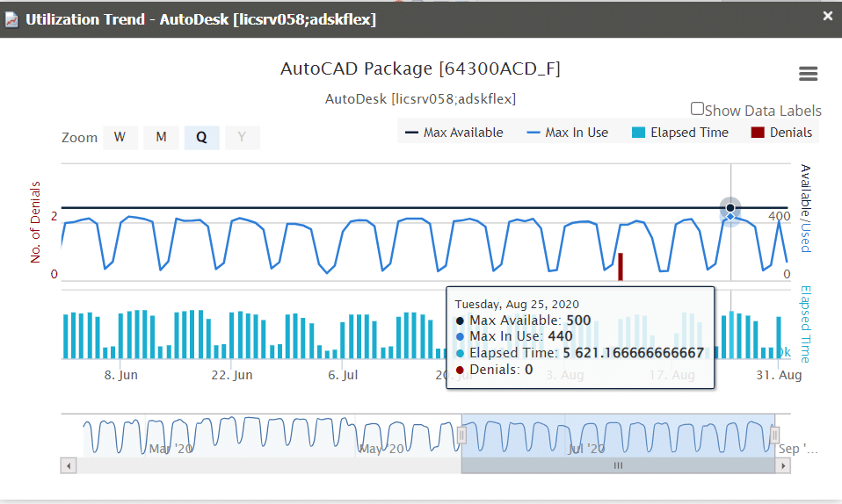Click Tuesday, Aug 25, 2020 tooltip date
The image size is (842, 504).
517,305
